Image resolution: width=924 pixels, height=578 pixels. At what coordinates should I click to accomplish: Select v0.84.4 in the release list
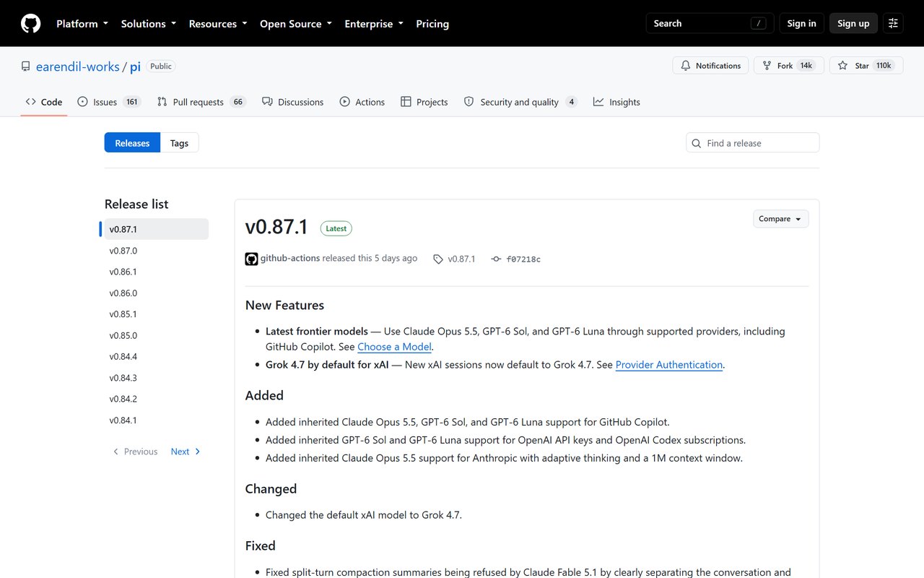[x=157, y=357]
